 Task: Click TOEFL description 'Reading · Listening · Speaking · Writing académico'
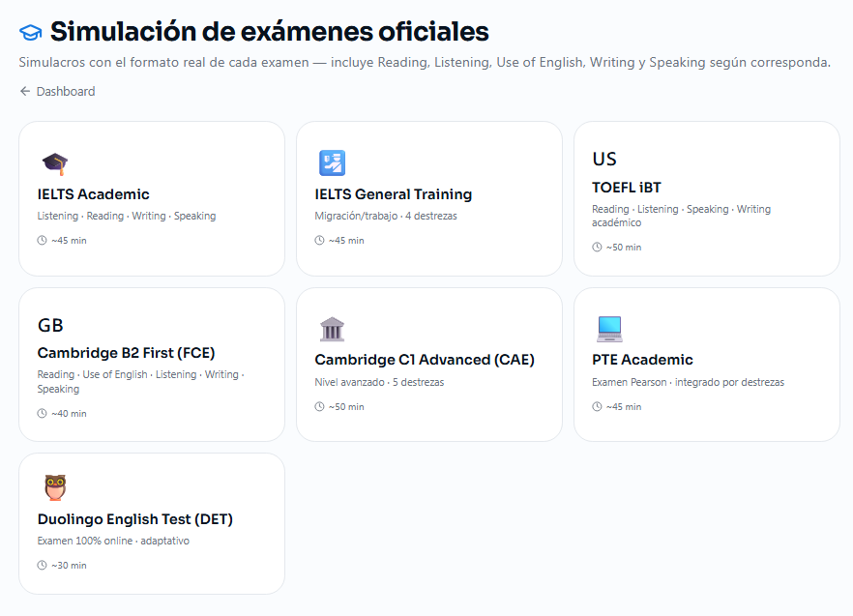click(681, 216)
